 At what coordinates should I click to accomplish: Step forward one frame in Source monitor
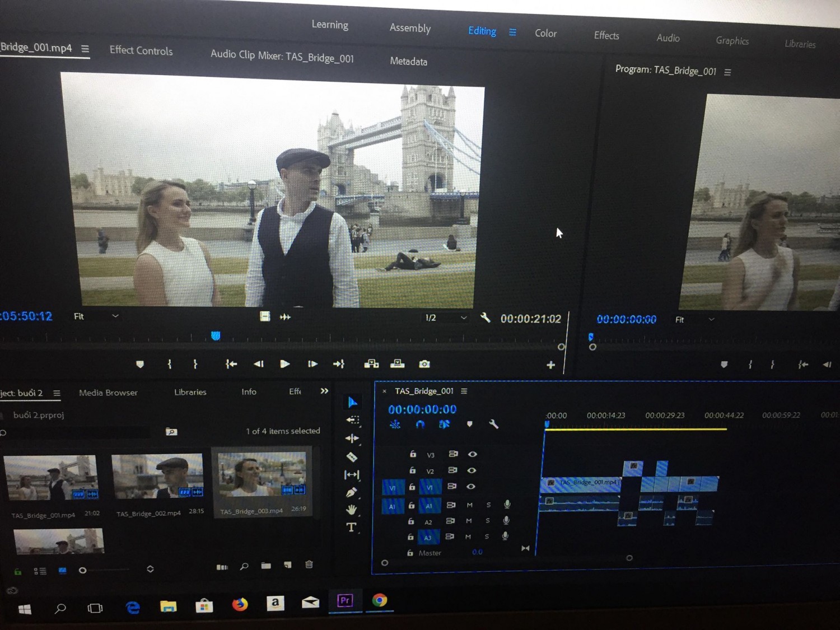[x=312, y=364]
